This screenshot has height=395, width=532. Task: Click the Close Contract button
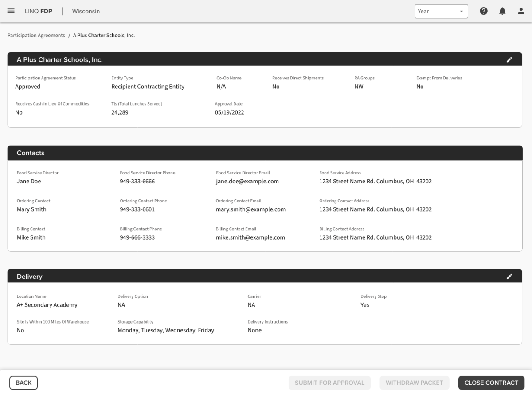coord(491,383)
